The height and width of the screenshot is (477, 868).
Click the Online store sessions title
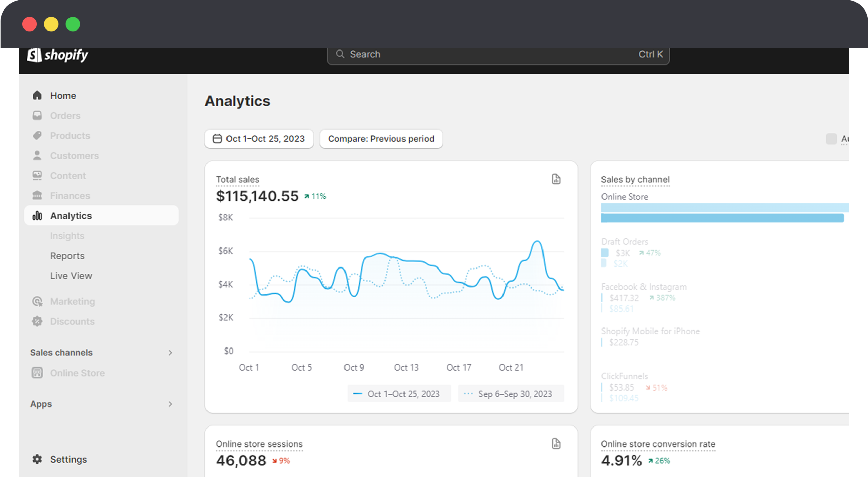[259, 444]
